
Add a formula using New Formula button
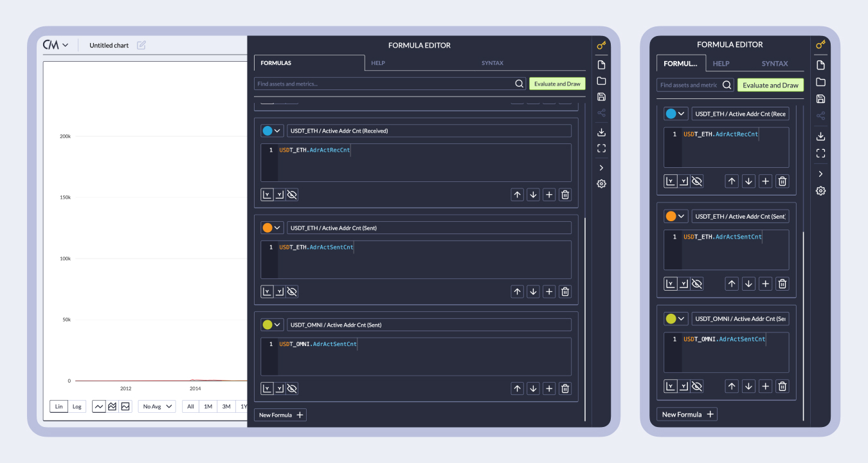point(280,415)
